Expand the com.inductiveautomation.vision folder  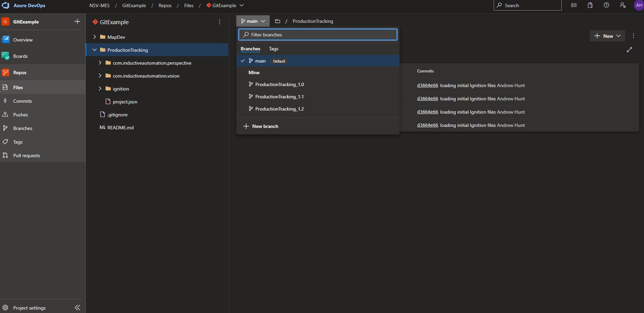pos(100,76)
